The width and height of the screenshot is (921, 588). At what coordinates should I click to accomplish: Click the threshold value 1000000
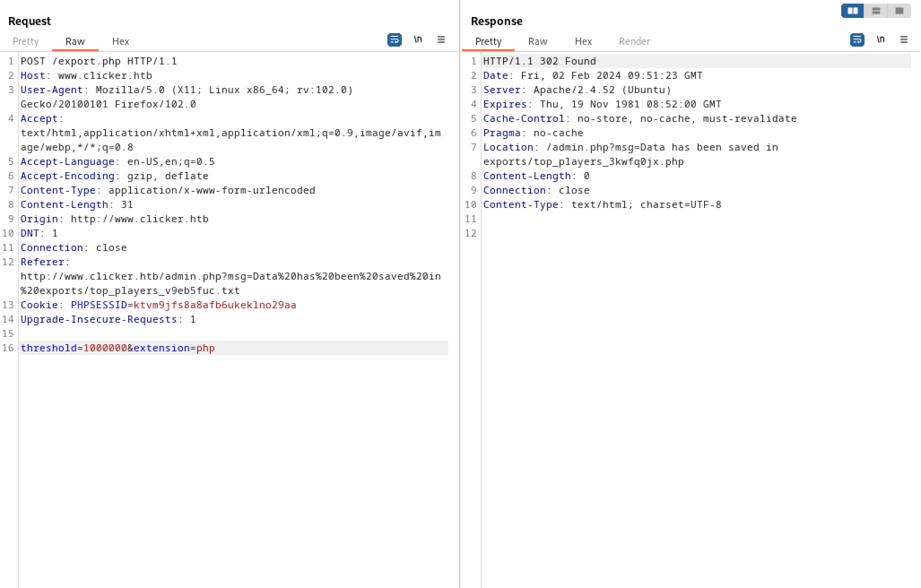[x=105, y=348]
